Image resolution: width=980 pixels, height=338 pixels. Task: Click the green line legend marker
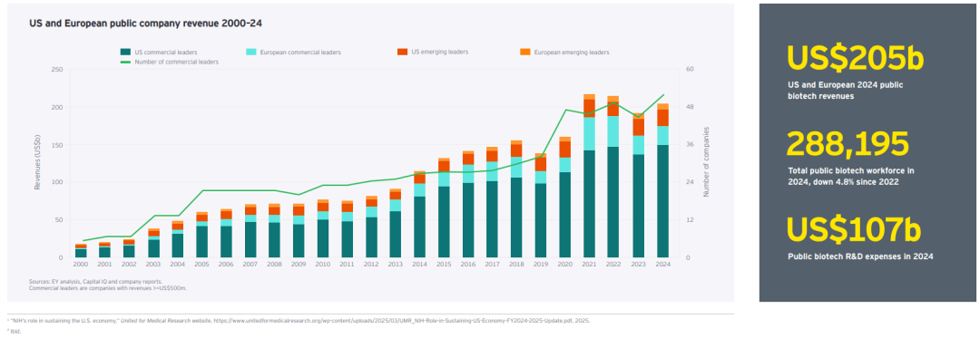125,62
